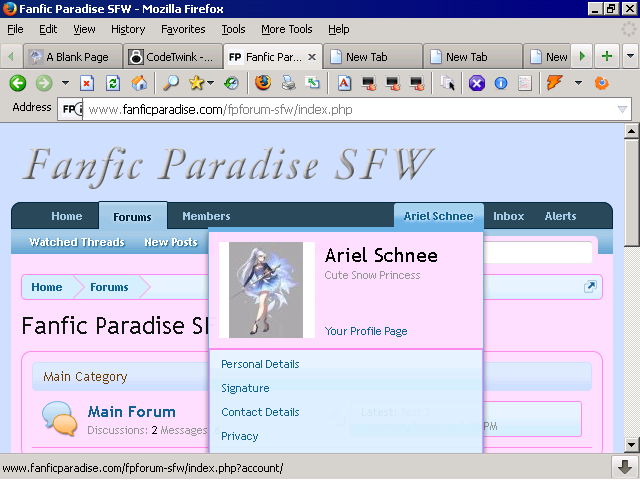This screenshot has width=640, height=480.
Task: Open the Inbox link
Action: point(508,216)
